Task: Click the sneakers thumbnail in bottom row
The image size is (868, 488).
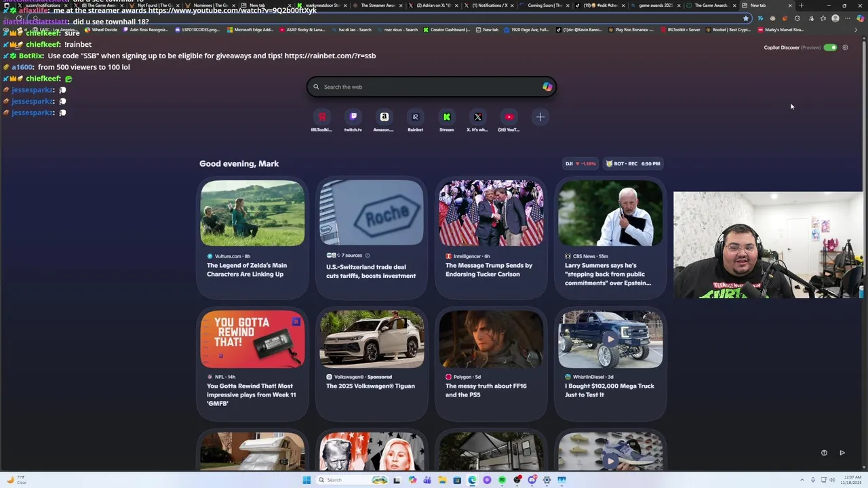Action: click(x=610, y=451)
